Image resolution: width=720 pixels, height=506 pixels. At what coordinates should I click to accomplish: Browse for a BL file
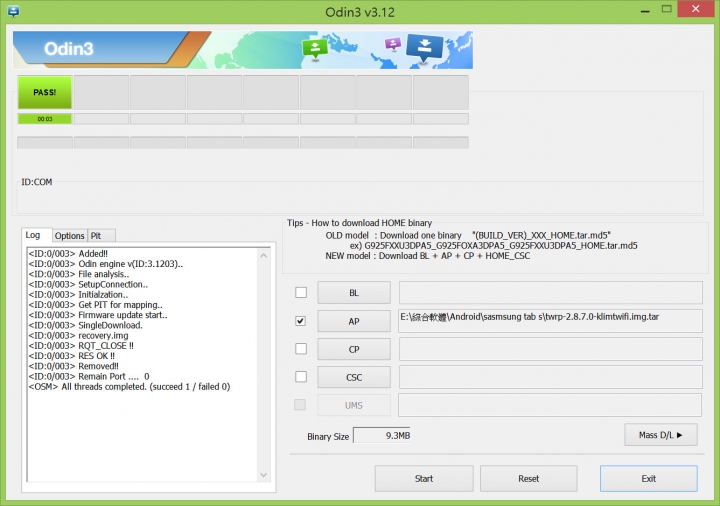point(354,292)
